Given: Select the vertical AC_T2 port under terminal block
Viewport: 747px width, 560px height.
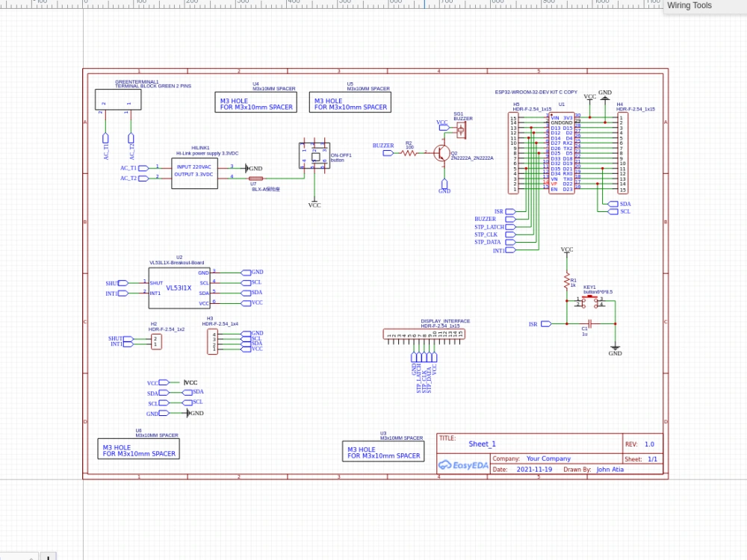Looking at the screenshot, I should point(131,138).
